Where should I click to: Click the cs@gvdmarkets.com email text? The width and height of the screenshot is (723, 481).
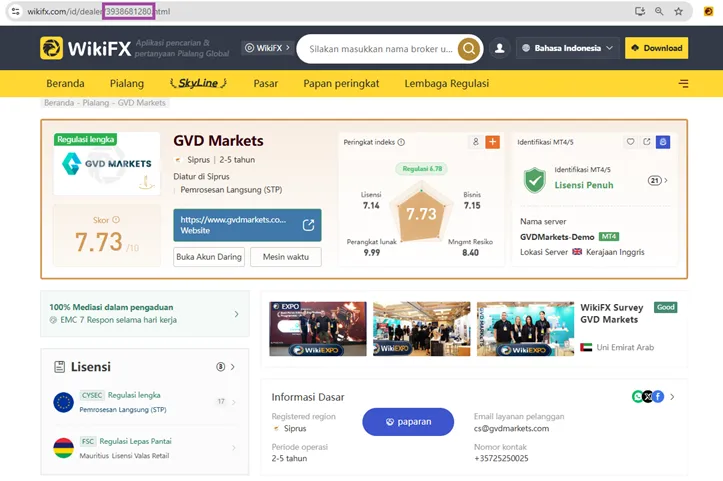click(511, 428)
